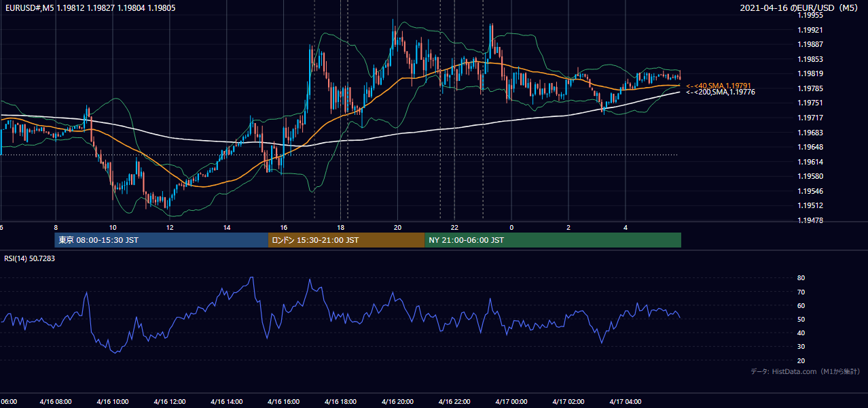Click hour label 22 on the price chart axis
Viewport: 868px width, 408px height.
click(454, 227)
